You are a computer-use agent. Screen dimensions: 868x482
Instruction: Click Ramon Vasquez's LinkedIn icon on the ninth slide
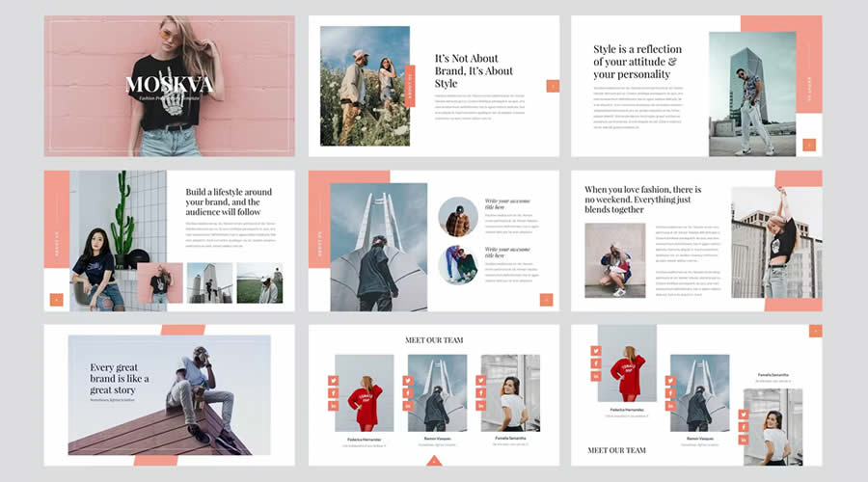click(x=670, y=406)
